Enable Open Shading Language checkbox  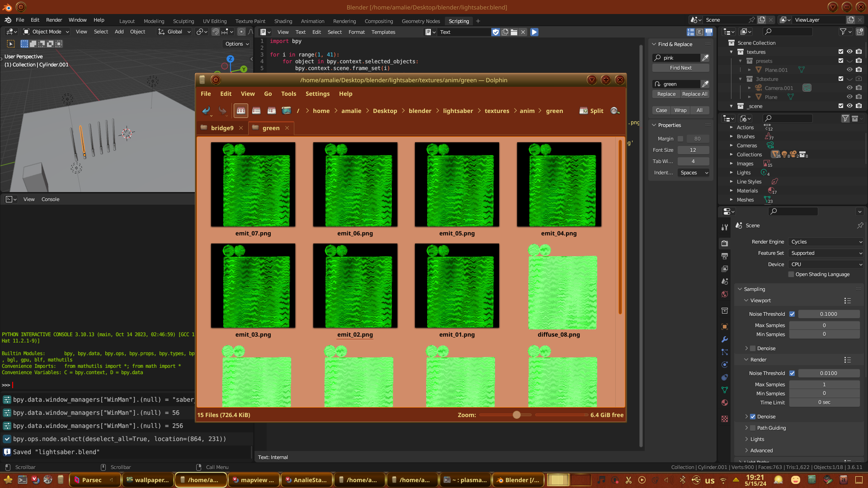pyautogui.click(x=791, y=274)
